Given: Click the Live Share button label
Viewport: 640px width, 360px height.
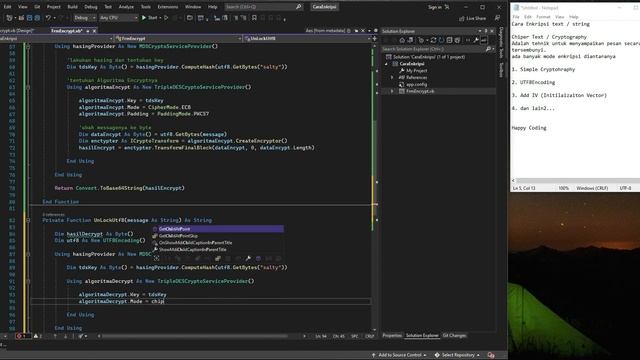Looking at the screenshot, I should point(476,18).
